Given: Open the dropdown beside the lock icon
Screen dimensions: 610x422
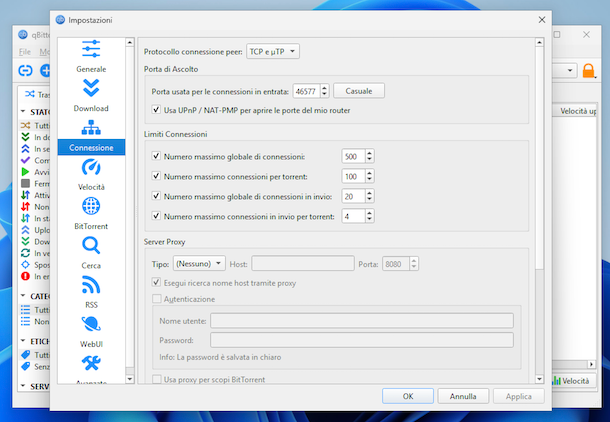Looking at the screenshot, I should [x=570, y=70].
